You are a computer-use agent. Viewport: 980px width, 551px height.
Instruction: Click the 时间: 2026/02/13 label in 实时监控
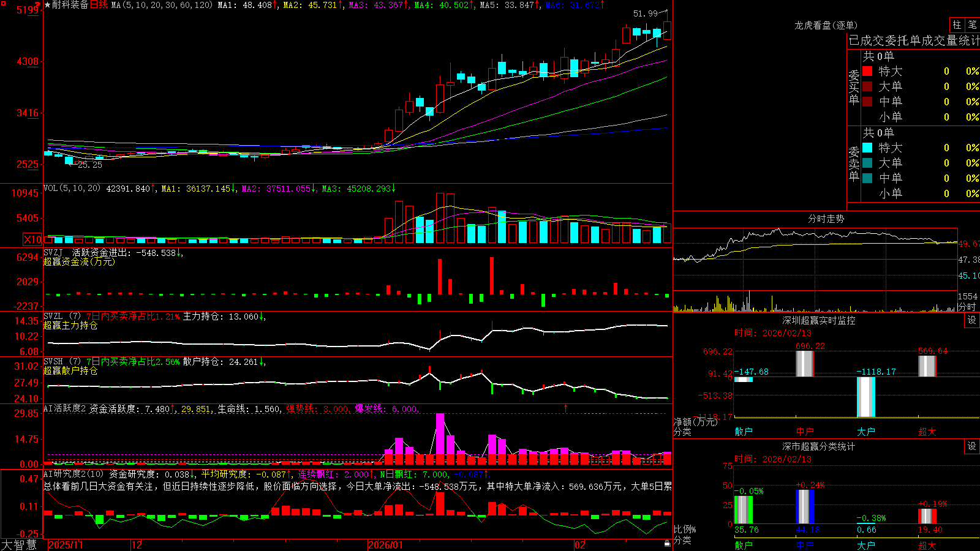(x=773, y=333)
